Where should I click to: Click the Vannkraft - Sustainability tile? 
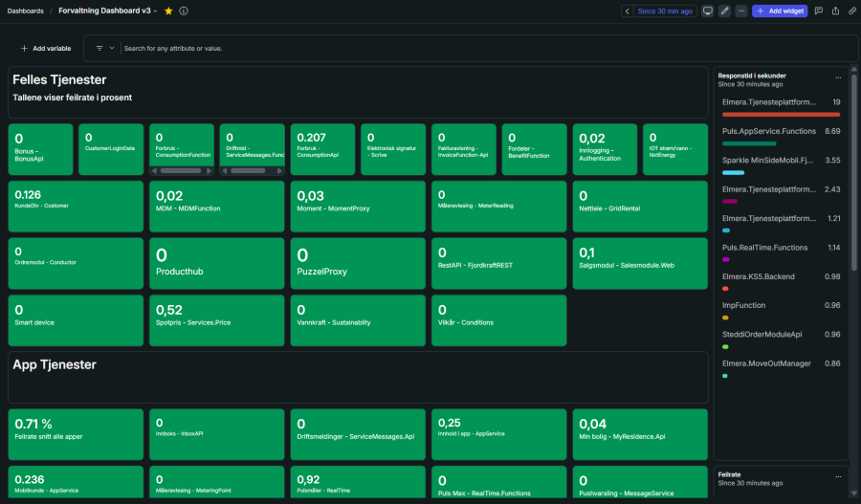(x=358, y=320)
